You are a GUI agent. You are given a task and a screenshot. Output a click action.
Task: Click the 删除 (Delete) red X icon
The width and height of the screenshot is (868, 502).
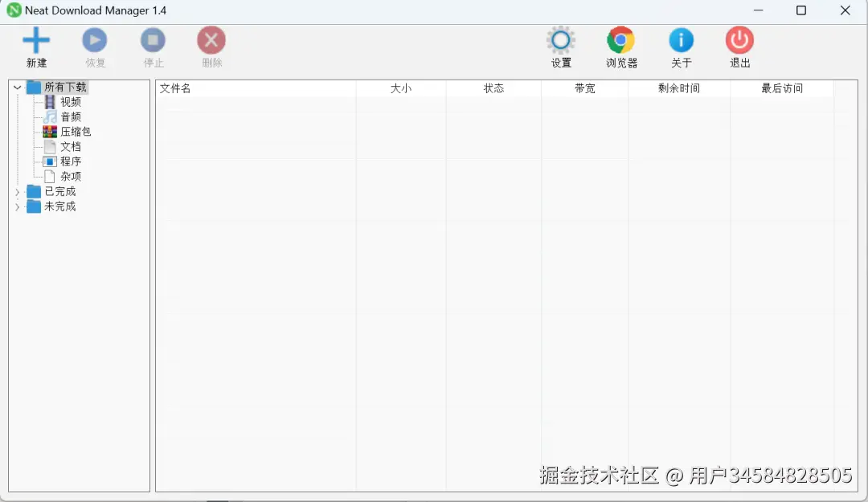[x=211, y=40]
